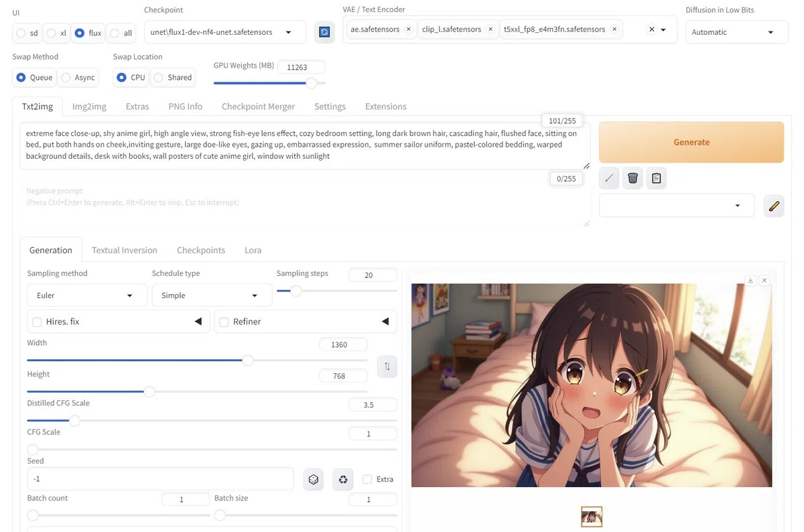
Task: Select the Checkpoints sub-tab
Action: tap(201, 250)
